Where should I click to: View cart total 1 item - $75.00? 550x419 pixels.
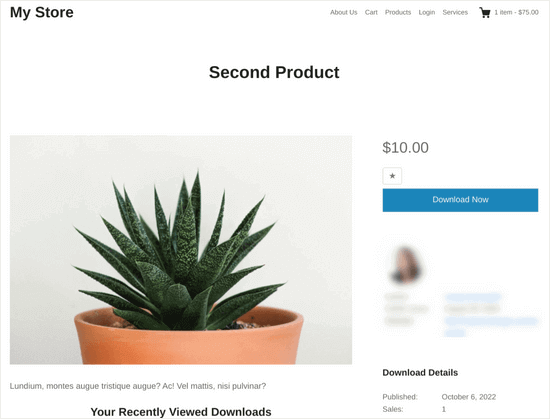[x=516, y=12]
